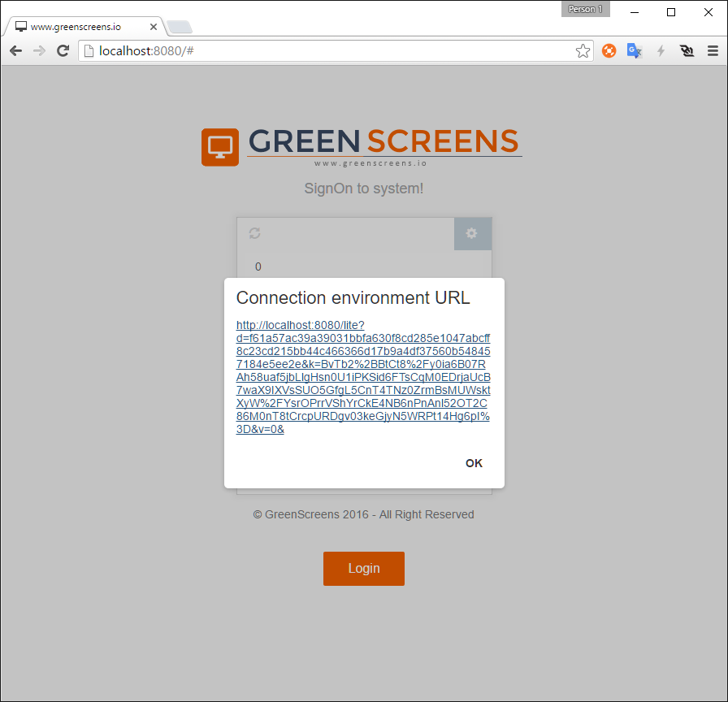This screenshot has width=728, height=702.
Task: Bookmark the page with the star icon
Action: click(x=583, y=51)
